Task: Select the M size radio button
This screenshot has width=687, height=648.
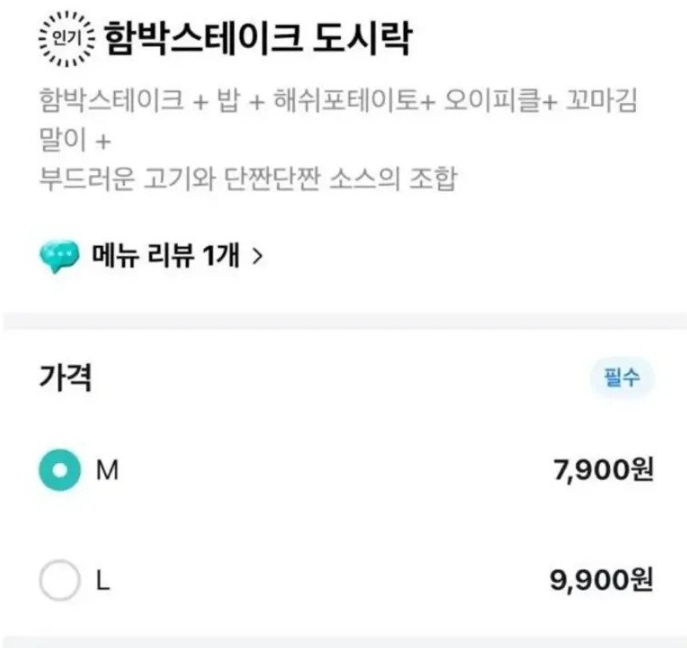Action: click(x=60, y=470)
